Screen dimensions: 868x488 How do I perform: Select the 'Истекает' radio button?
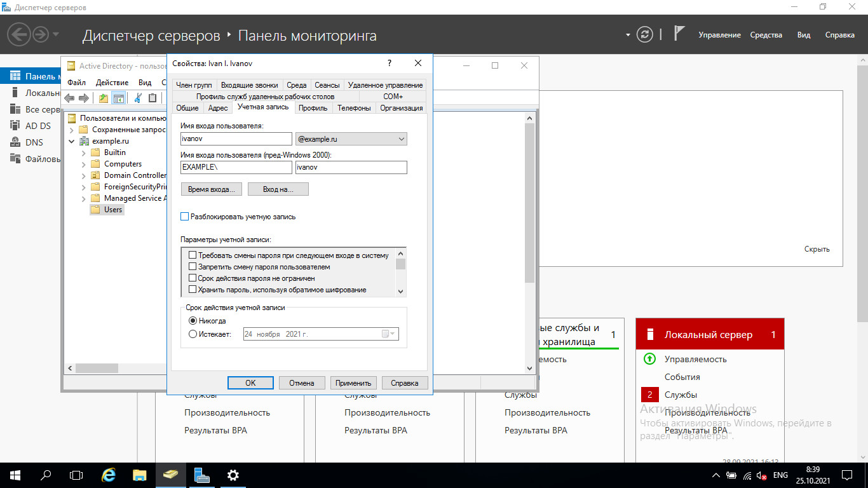[193, 334]
